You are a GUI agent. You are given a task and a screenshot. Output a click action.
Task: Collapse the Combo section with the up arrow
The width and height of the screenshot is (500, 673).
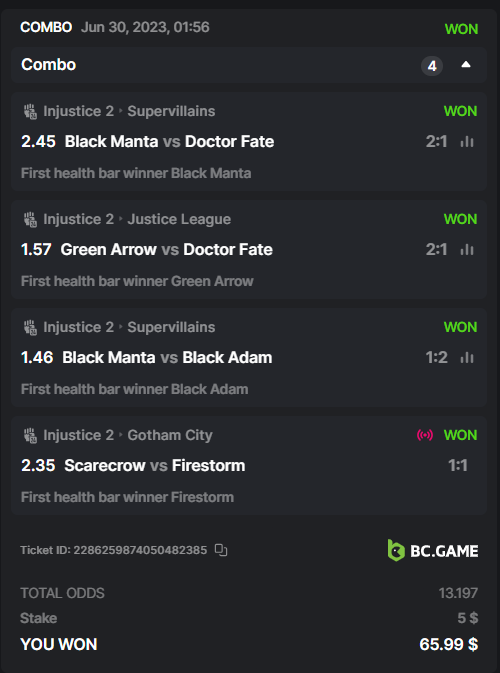pyautogui.click(x=466, y=65)
